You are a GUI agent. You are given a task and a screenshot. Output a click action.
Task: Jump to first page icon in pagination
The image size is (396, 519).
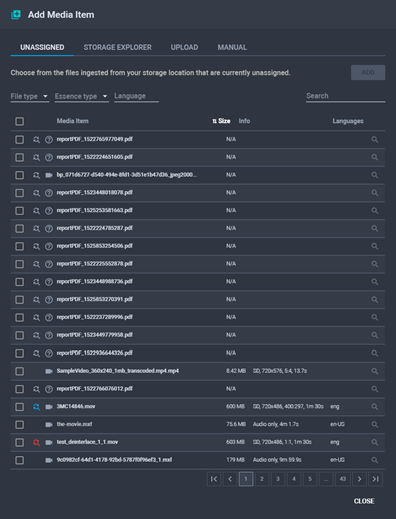point(214,479)
